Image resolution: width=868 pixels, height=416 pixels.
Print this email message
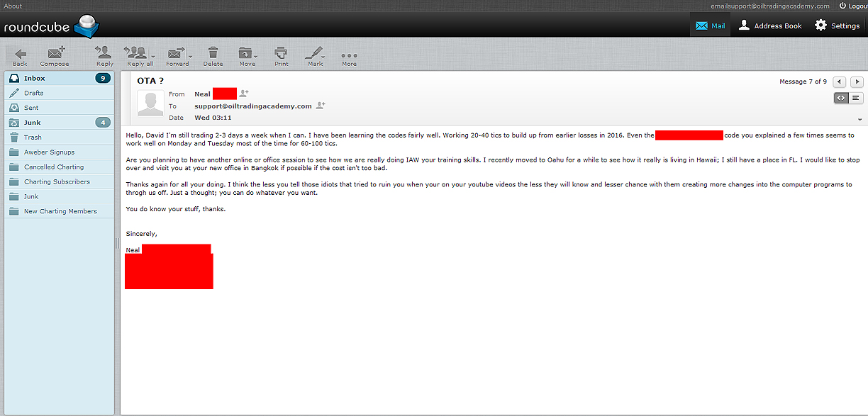point(282,56)
